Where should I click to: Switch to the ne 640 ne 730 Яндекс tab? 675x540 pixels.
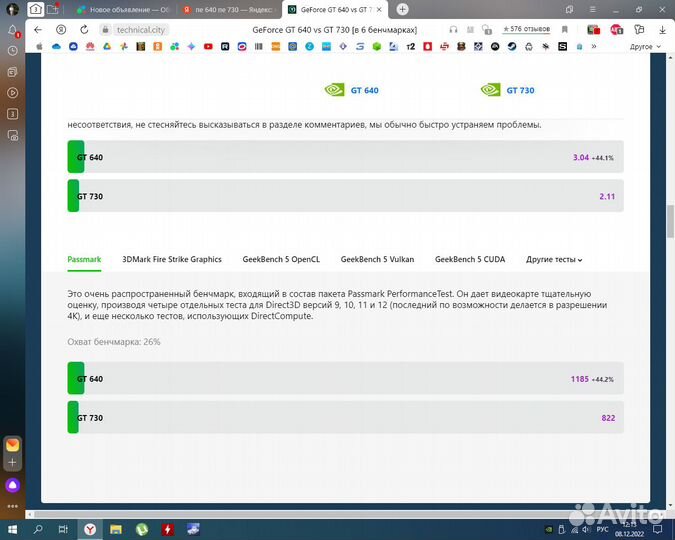pyautogui.click(x=229, y=9)
